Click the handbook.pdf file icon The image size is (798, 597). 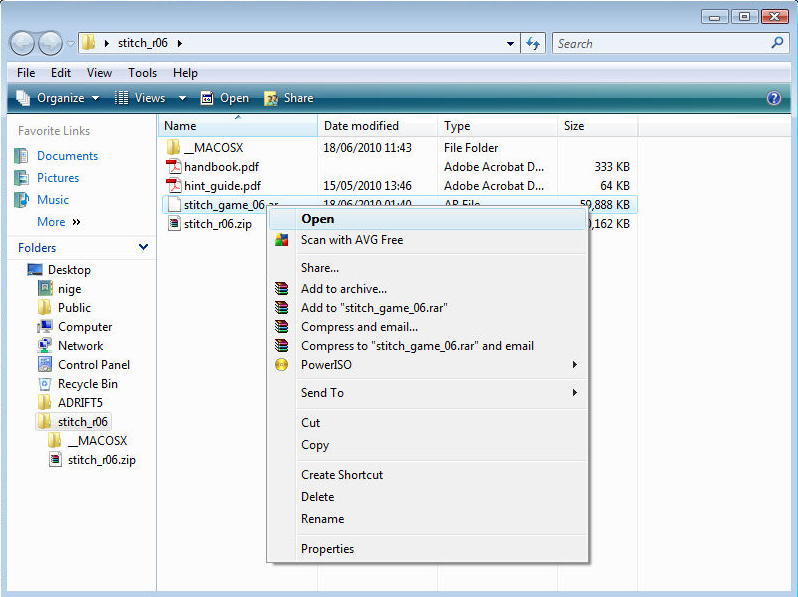pyautogui.click(x=173, y=167)
